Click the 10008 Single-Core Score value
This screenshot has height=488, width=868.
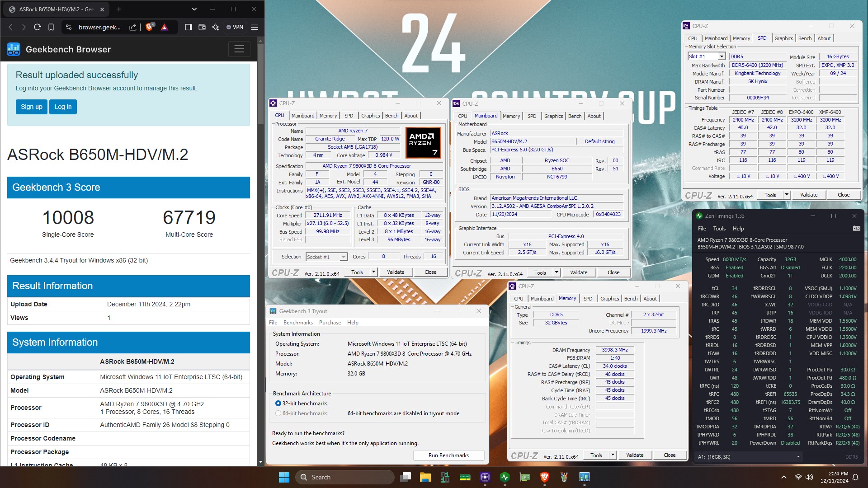coord(68,217)
